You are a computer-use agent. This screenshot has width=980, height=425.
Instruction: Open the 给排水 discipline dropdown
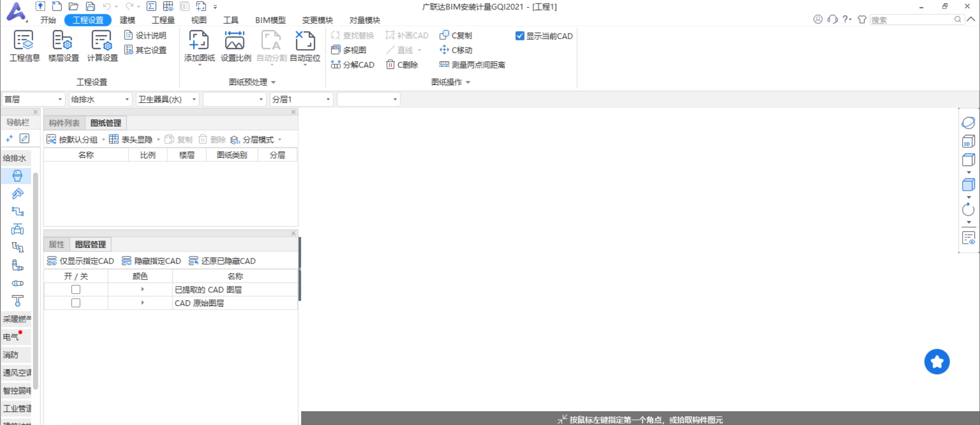[x=100, y=99]
